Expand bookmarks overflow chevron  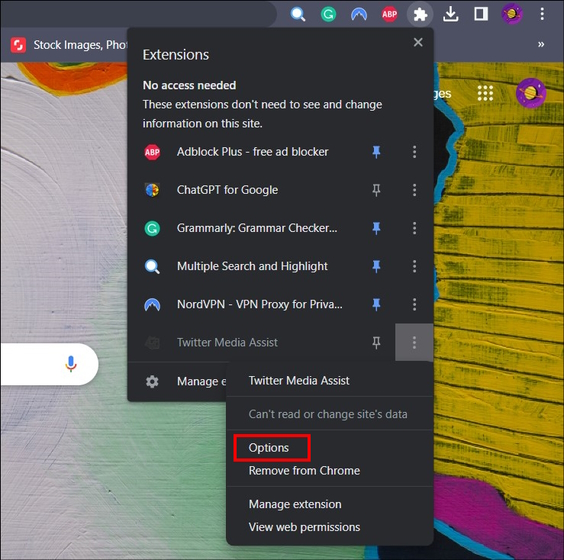coord(541,45)
